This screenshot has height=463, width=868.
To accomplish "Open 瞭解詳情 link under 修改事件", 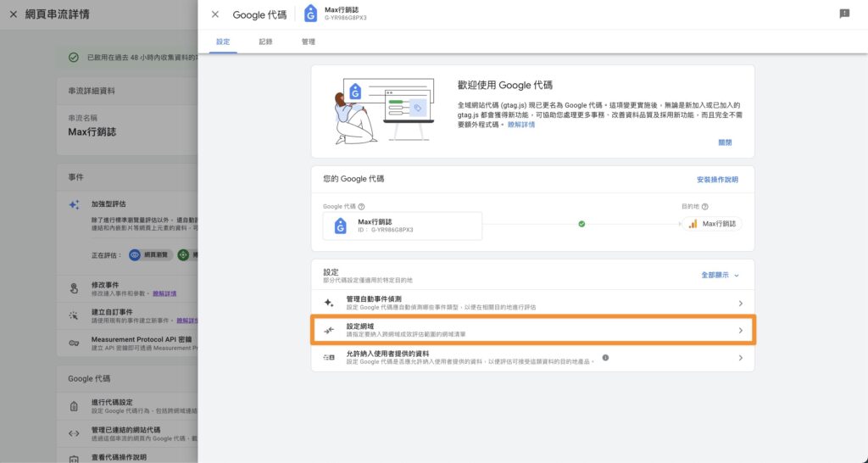I will tap(164, 293).
